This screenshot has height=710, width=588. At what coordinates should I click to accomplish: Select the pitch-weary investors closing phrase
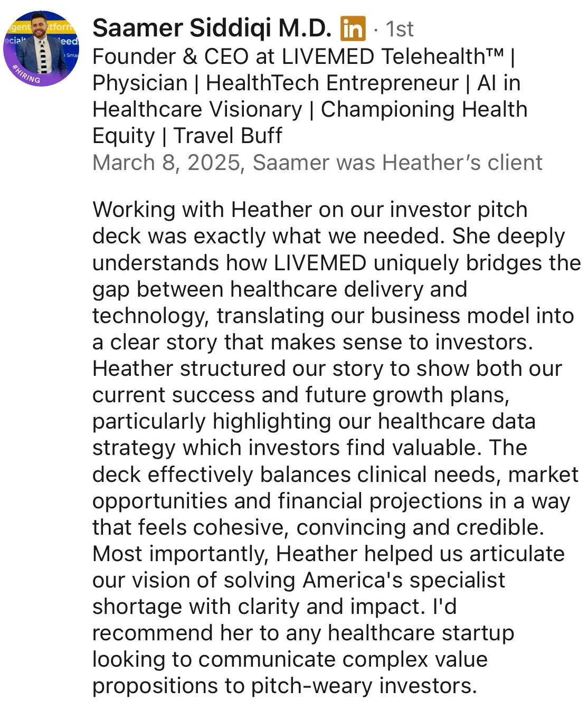364,686
